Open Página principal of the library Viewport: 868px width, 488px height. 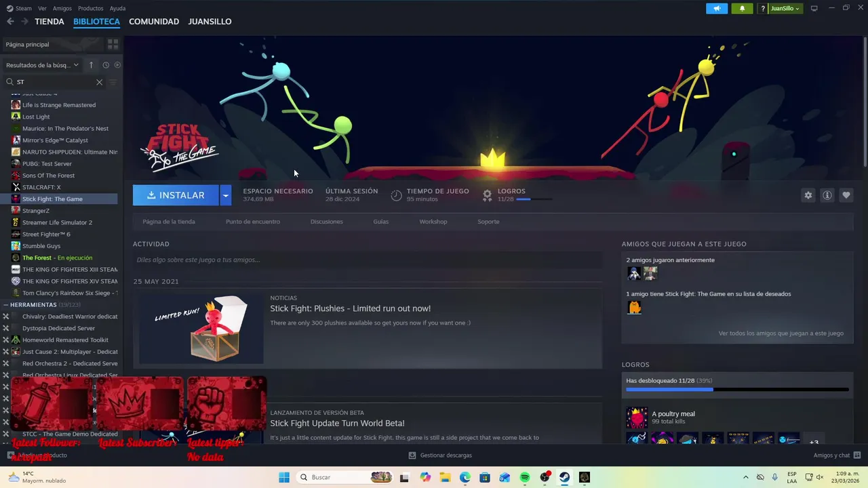pos(27,44)
